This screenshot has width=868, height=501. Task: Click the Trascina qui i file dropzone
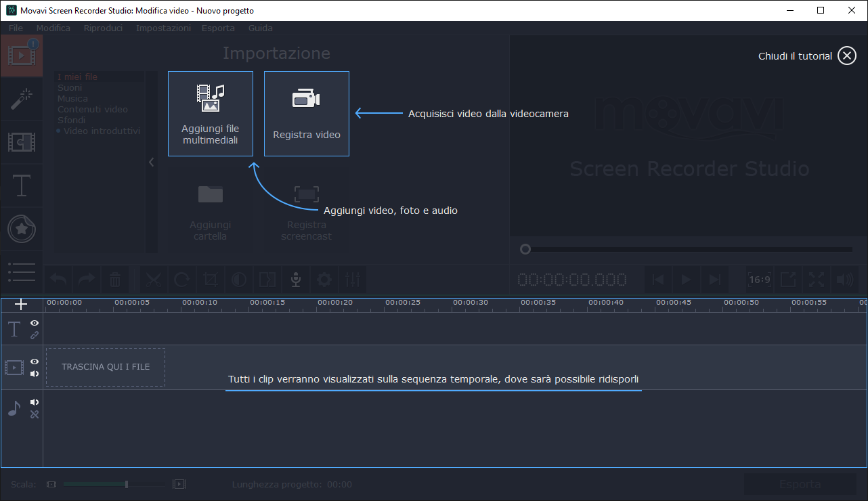tap(106, 367)
